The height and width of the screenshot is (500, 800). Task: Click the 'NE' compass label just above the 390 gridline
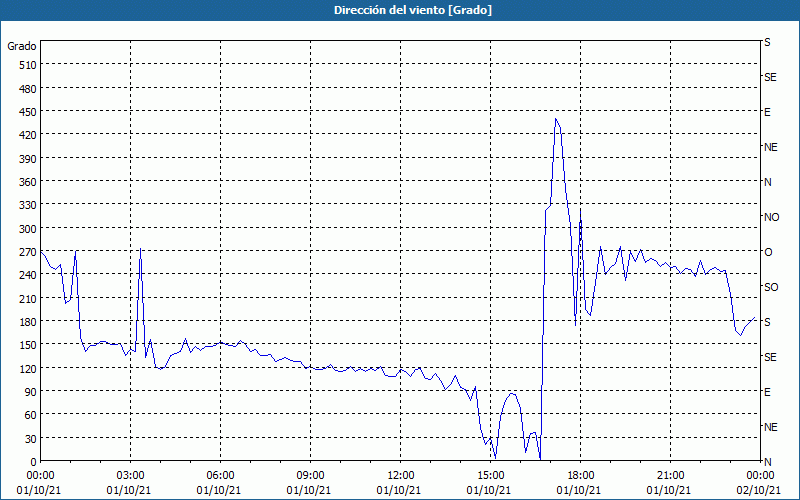pyautogui.click(x=770, y=147)
